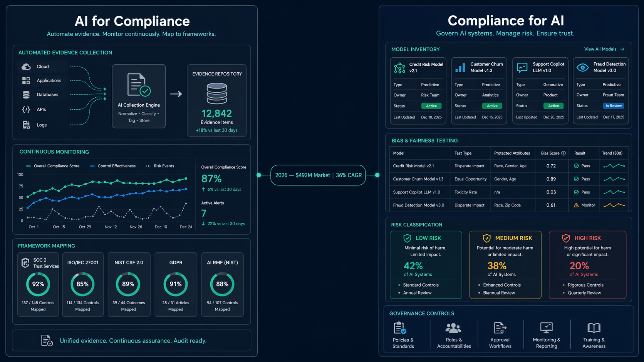644x362 pixels.
Task: Open the Approval Workflows document icon
Action: click(x=500, y=328)
